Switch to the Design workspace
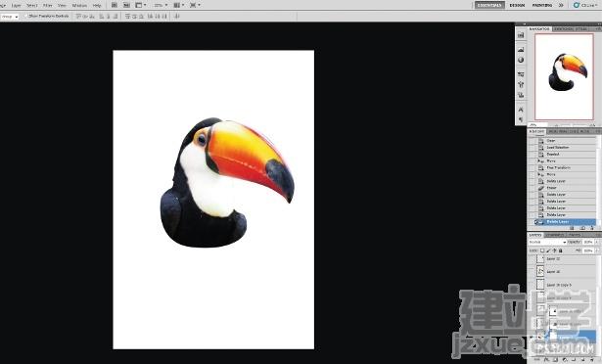 pos(517,5)
